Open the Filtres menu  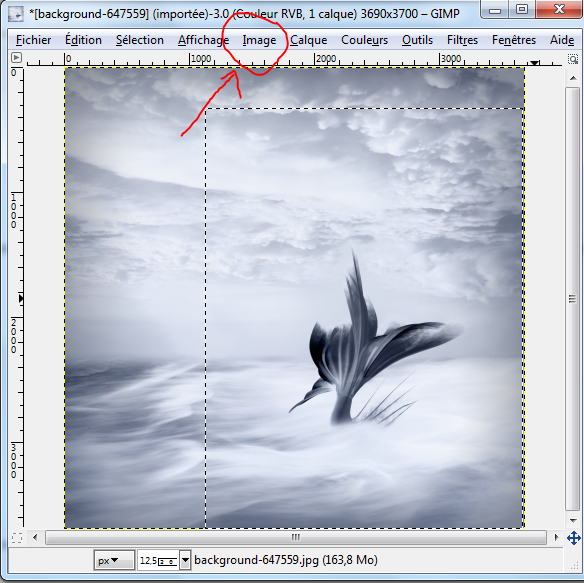click(462, 40)
